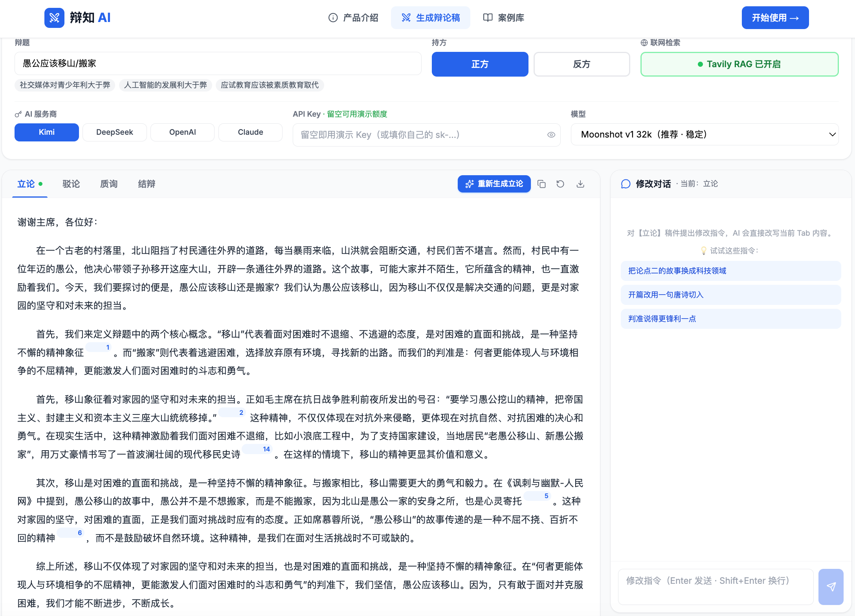Click the regenerate history undo icon
The height and width of the screenshot is (616, 855).
click(560, 183)
